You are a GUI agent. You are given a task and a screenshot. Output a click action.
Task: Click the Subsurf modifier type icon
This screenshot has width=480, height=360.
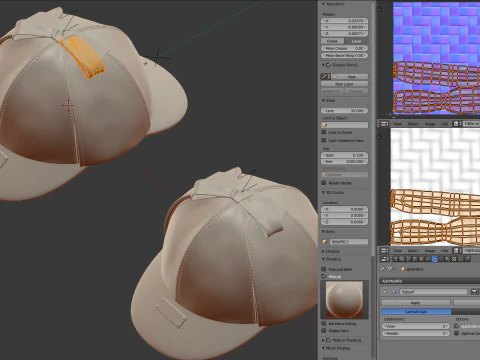[394, 292]
